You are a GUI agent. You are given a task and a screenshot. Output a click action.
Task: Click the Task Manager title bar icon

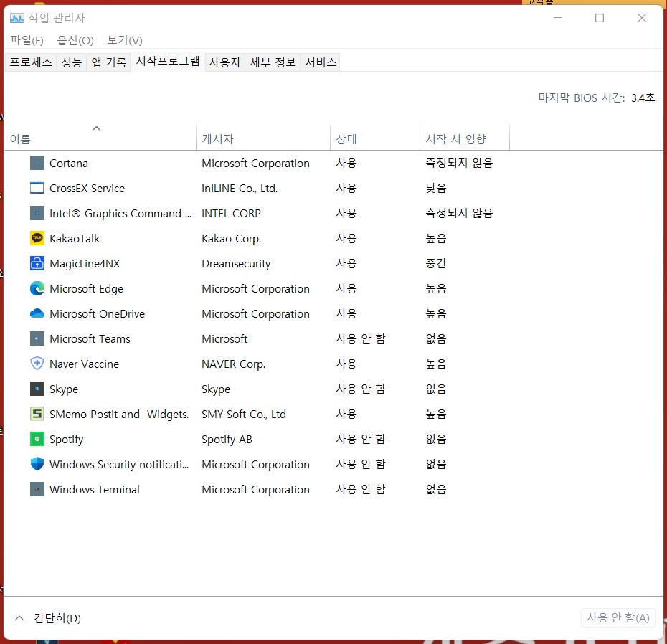[x=17, y=18]
